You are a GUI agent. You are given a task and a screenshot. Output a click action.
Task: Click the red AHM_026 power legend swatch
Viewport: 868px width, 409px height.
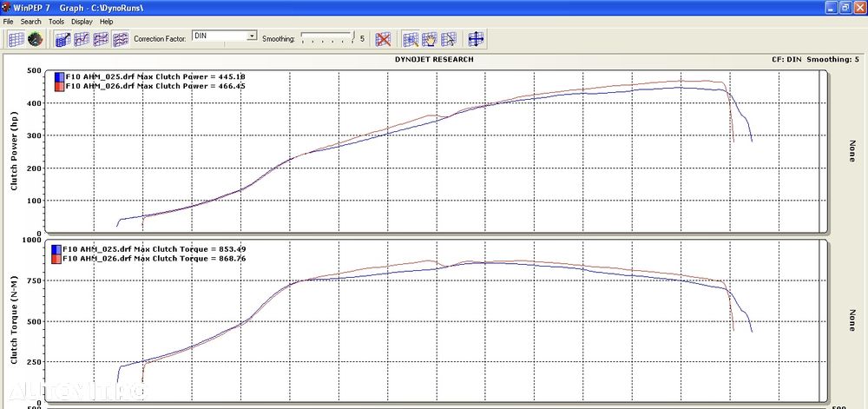point(60,86)
